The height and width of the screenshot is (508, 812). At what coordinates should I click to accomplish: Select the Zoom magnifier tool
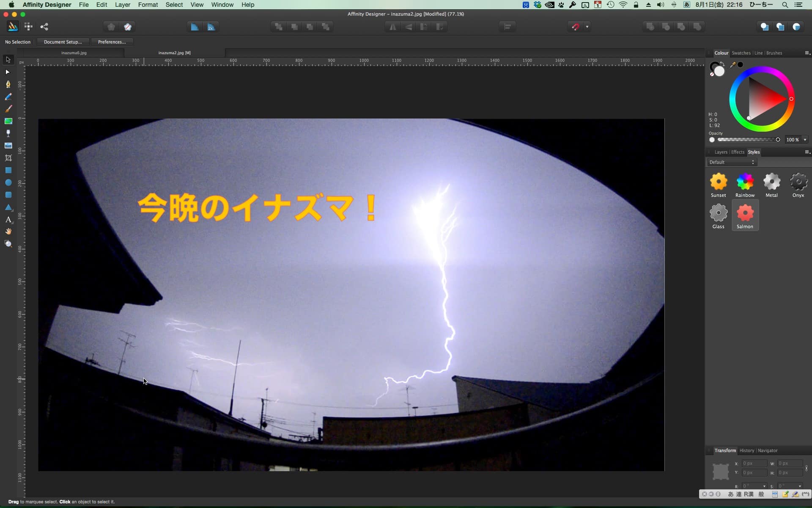click(8, 244)
